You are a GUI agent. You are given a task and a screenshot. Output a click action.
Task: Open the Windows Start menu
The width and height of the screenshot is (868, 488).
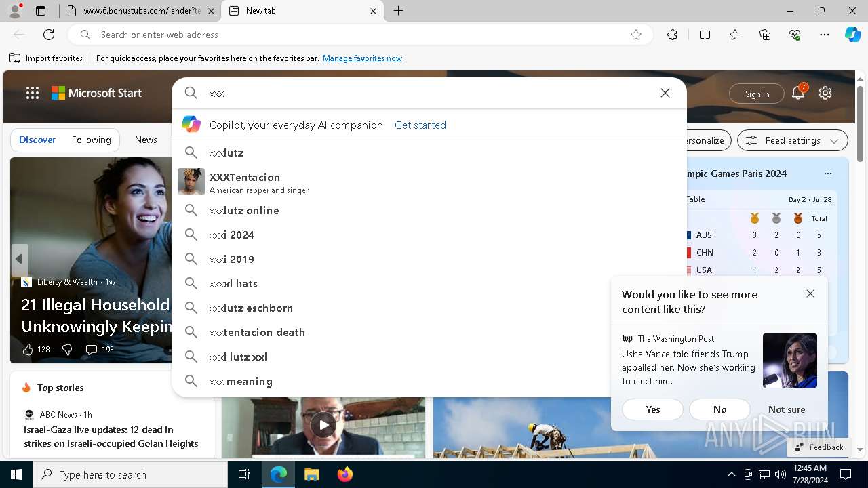pos(16,474)
